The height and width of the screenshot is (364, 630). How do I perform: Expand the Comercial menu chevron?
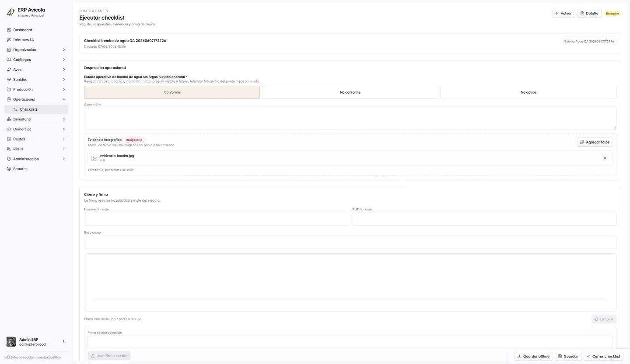pos(64,129)
